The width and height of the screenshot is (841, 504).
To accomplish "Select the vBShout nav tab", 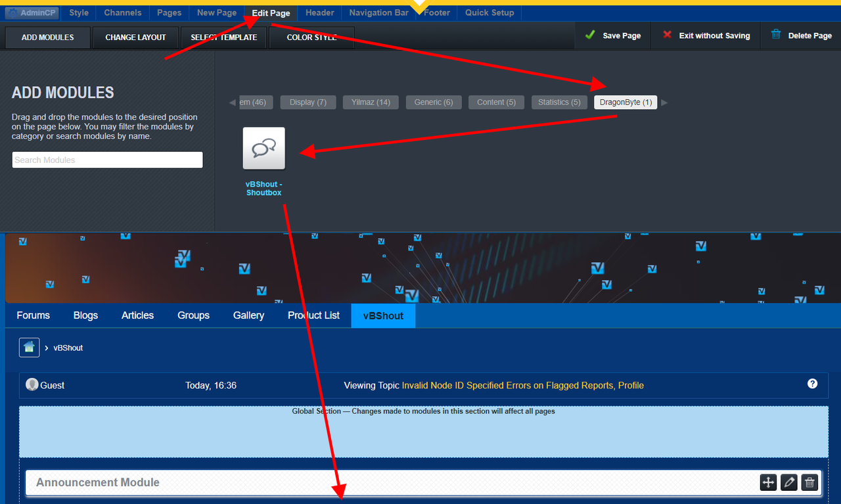I will (383, 315).
